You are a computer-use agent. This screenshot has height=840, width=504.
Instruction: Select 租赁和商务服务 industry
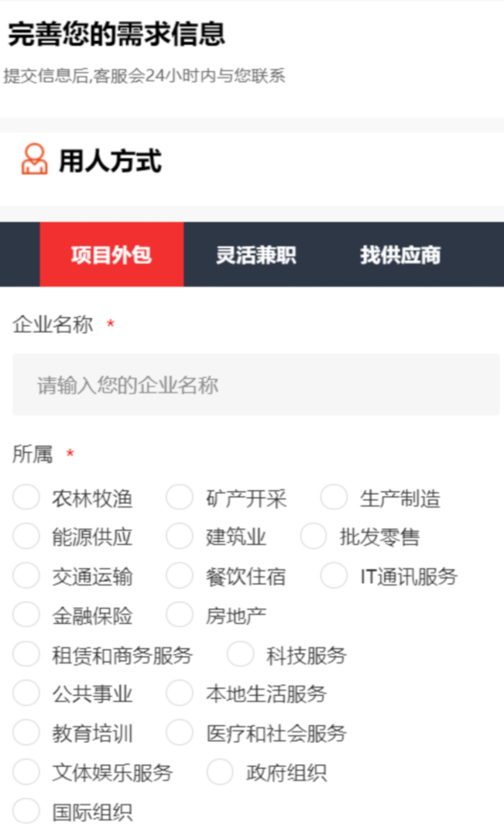click(x=25, y=654)
